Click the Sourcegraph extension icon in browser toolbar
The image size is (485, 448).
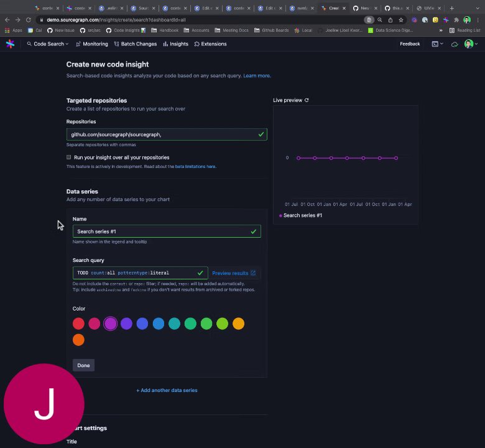coord(446,20)
